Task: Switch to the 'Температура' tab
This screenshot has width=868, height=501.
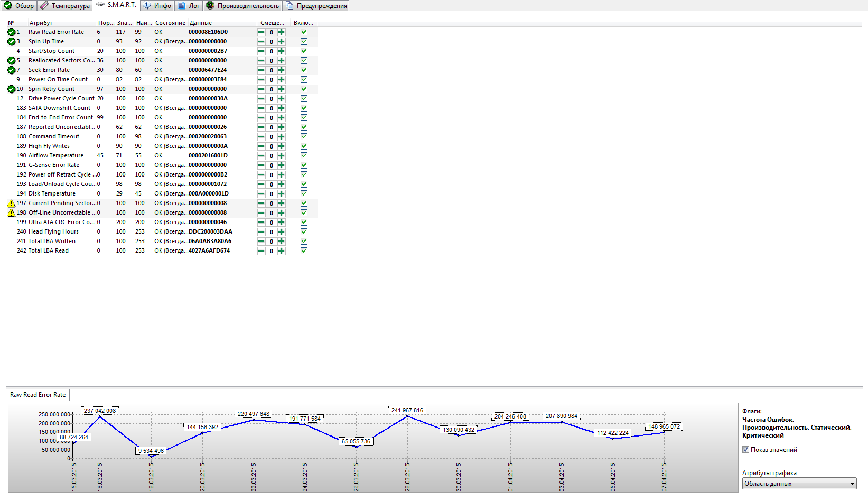Action: (66, 6)
